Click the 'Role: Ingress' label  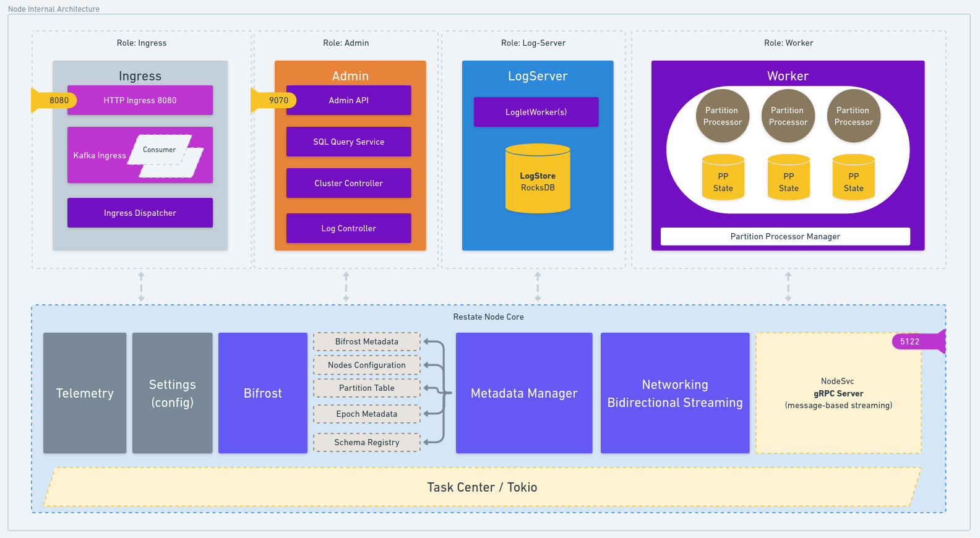point(142,43)
